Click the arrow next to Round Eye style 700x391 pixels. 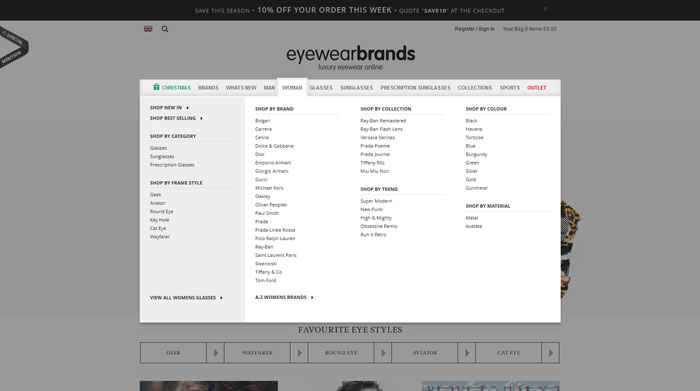tap(383, 353)
